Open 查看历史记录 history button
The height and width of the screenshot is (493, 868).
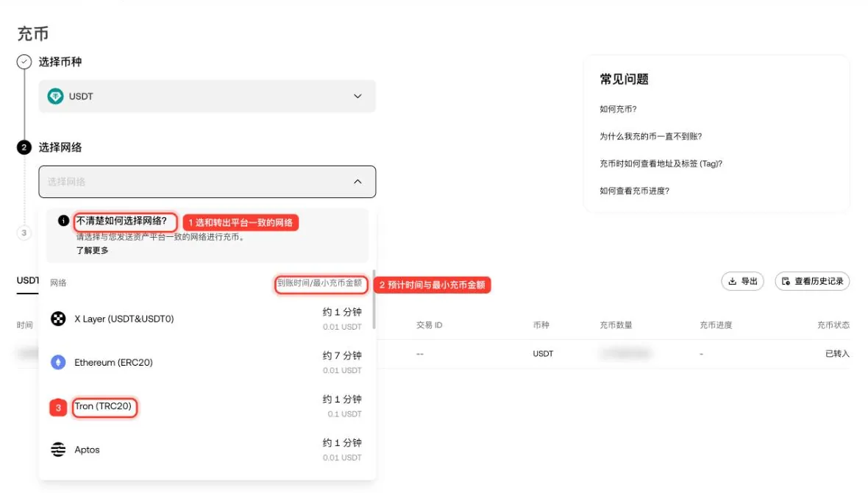tap(812, 281)
